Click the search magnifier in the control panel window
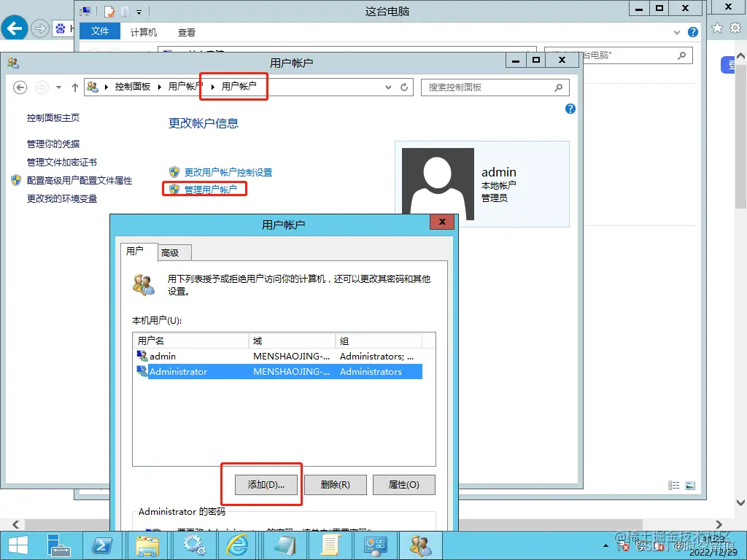Screen dimensions: 747x560 (x=559, y=87)
